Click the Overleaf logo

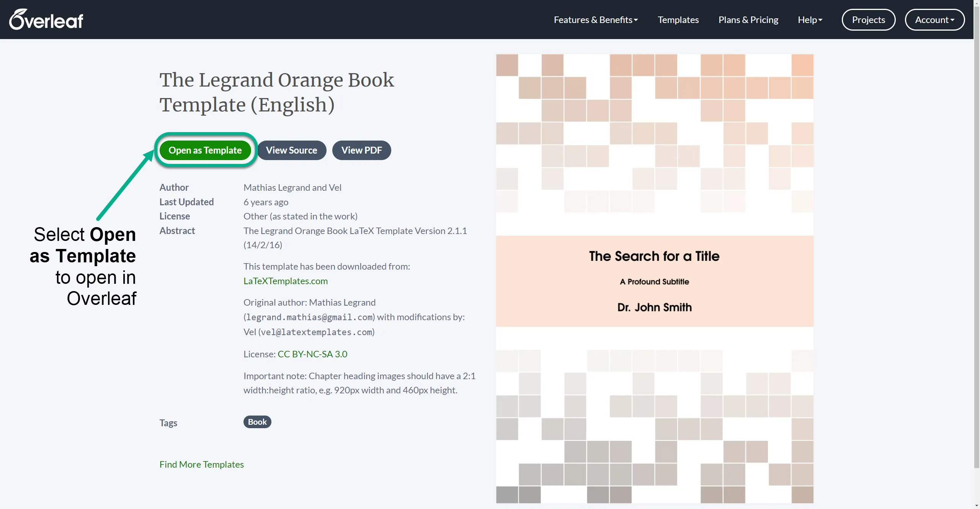[46, 20]
